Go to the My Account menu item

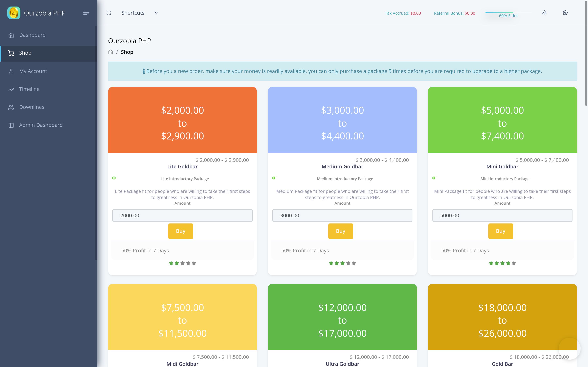click(33, 71)
